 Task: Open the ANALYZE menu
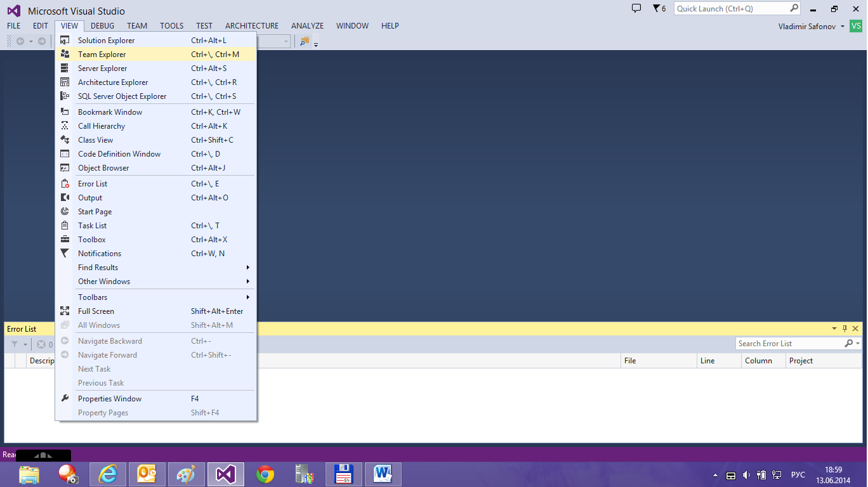(x=307, y=26)
